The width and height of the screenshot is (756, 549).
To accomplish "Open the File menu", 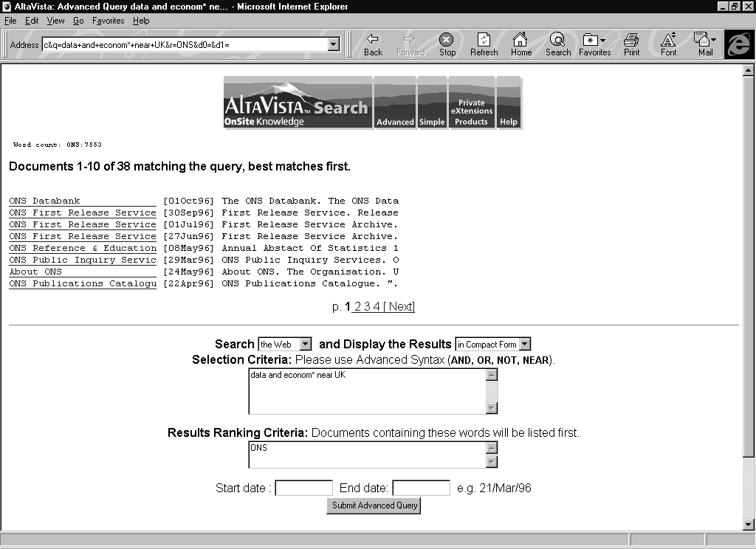I will click(x=10, y=21).
